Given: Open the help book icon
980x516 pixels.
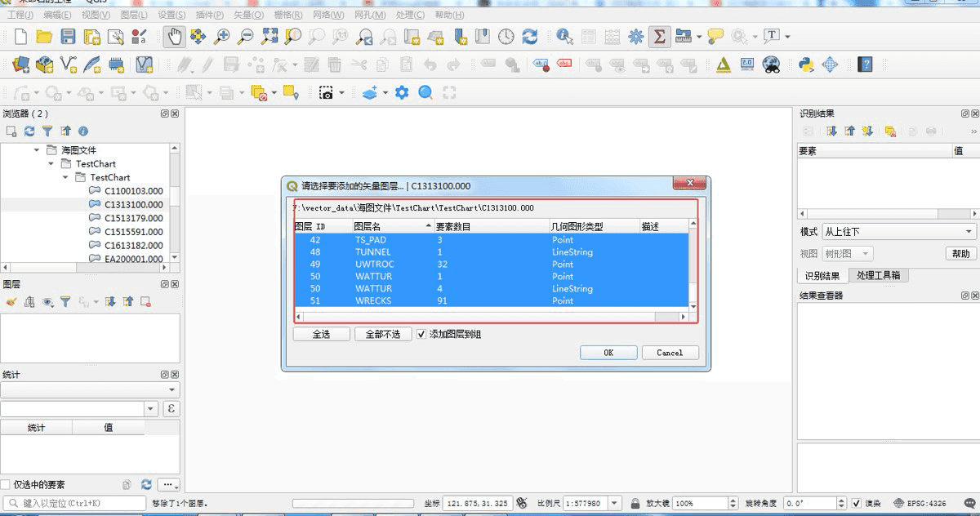Looking at the screenshot, I should tap(865, 64).
